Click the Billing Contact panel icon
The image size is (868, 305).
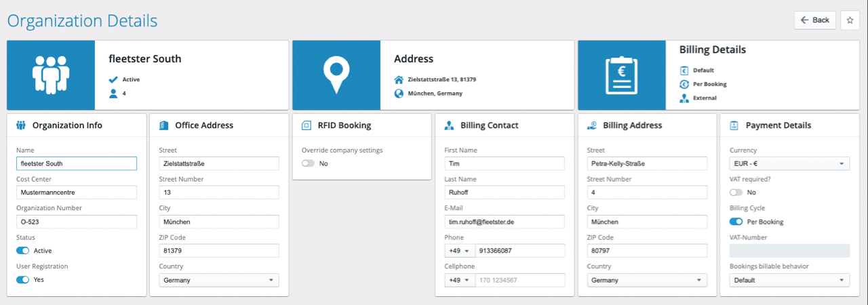(449, 125)
